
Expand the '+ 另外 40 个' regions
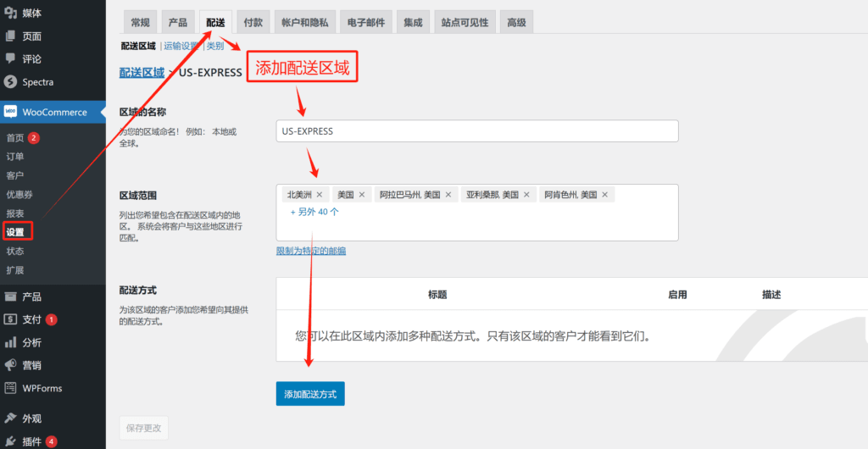tap(314, 212)
